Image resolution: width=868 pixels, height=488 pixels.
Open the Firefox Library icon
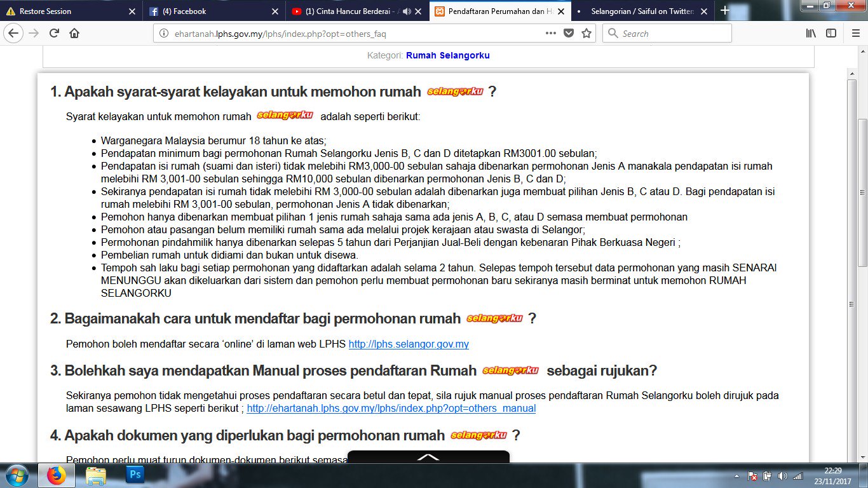(811, 33)
